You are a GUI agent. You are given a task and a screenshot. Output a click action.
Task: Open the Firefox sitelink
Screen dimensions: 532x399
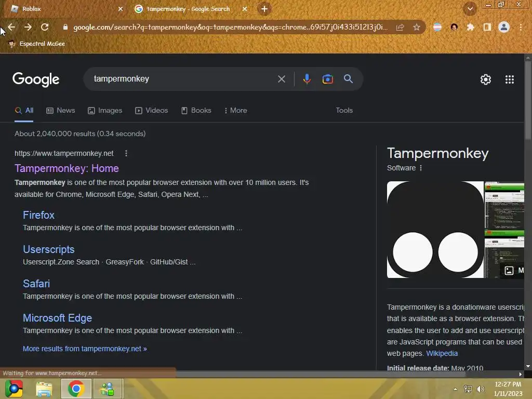pos(38,215)
